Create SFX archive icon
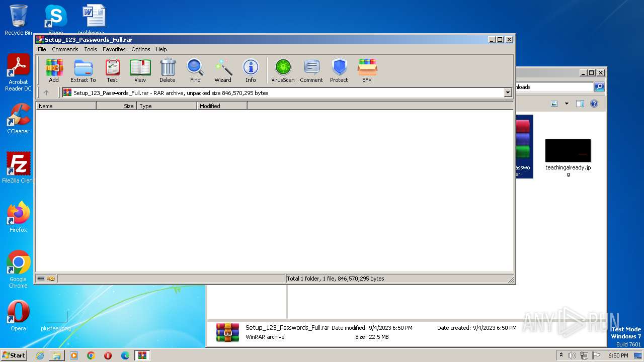Screen dimensions: 644x362 (367, 70)
